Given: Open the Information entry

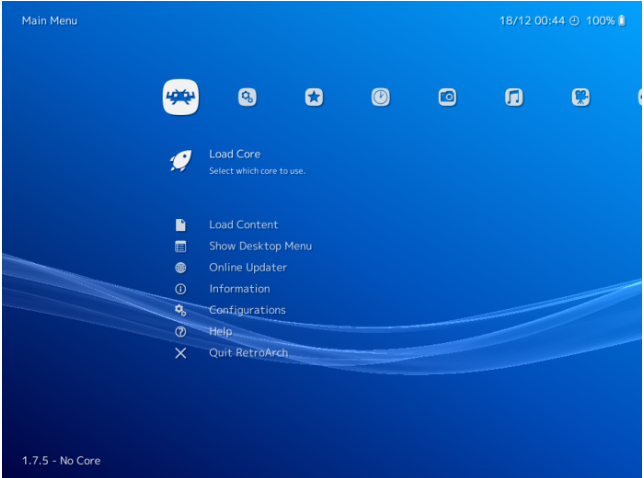Looking at the screenshot, I should (240, 289).
